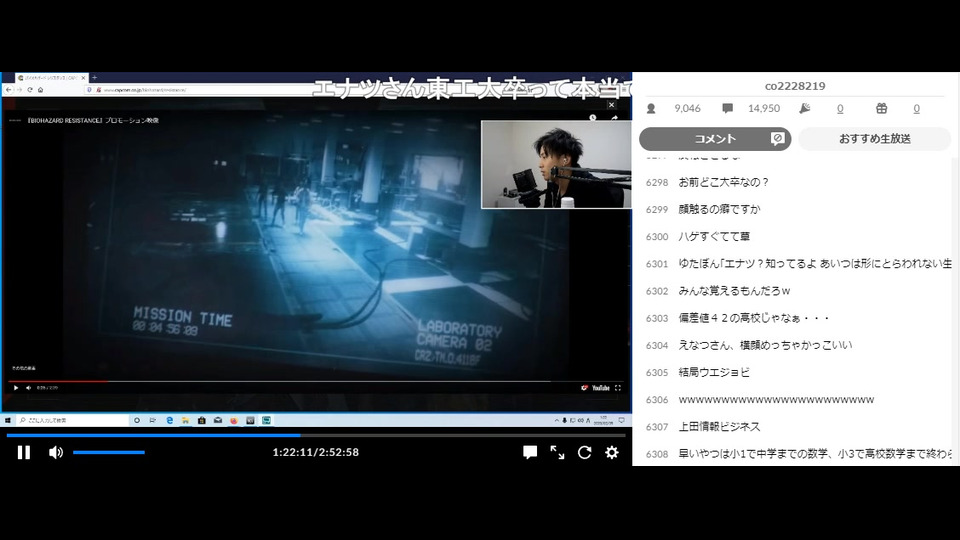Reload the player with the refresh icon
Image resolution: width=960 pixels, height=540 pixels.
coord(585,452)
